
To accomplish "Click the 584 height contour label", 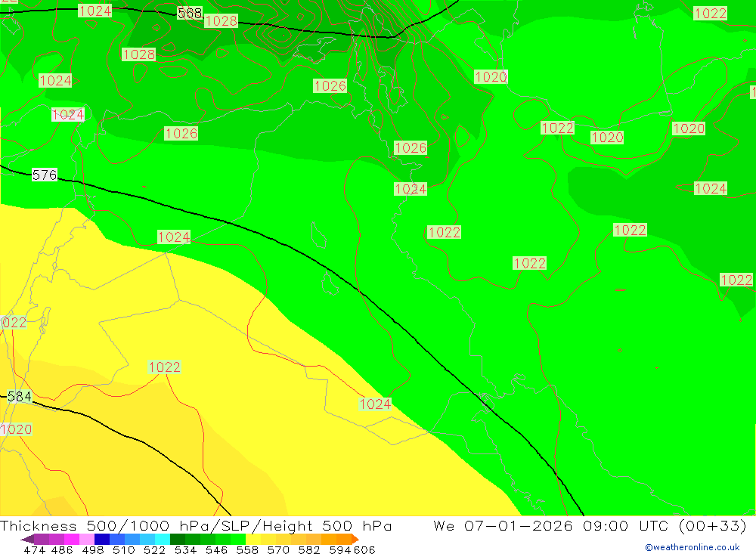I will point(20,396).
